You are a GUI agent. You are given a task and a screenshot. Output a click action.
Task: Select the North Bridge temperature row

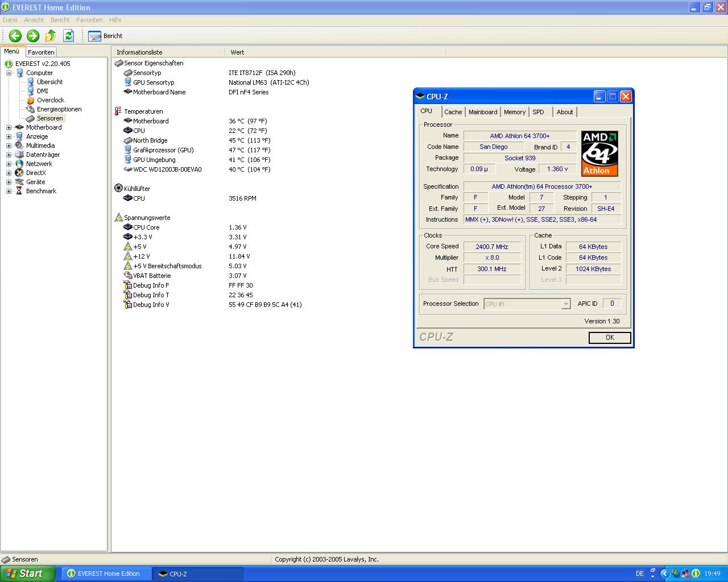(150, 140)
